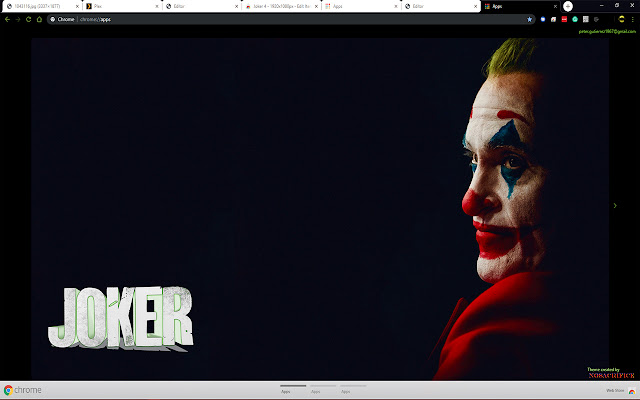Close the Joker 4 tab
The width and height of the screenshot is (640, 400).
316,7
